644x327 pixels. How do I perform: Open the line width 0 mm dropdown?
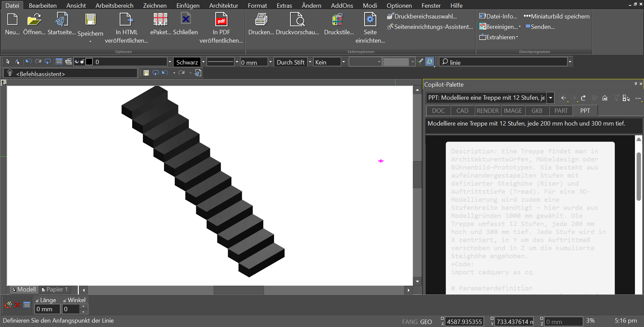click(x=270, y=62)
